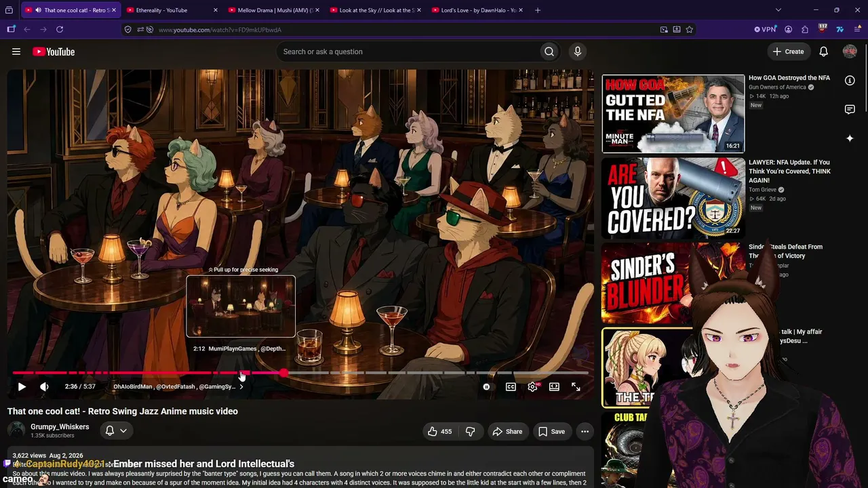Expand the channel notification preferences dropdown
Viewport: 868px width, 488px height.
pyautogui.click(x=116, y=430)
